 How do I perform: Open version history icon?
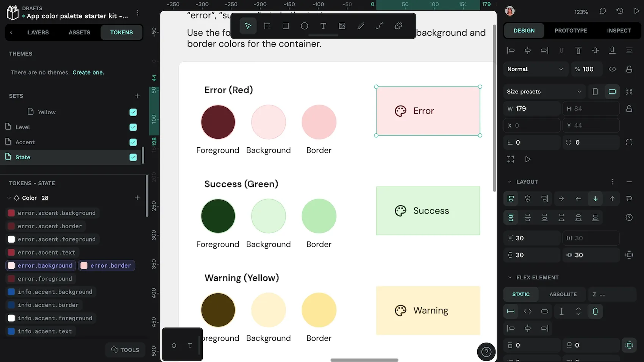(620, 11)
